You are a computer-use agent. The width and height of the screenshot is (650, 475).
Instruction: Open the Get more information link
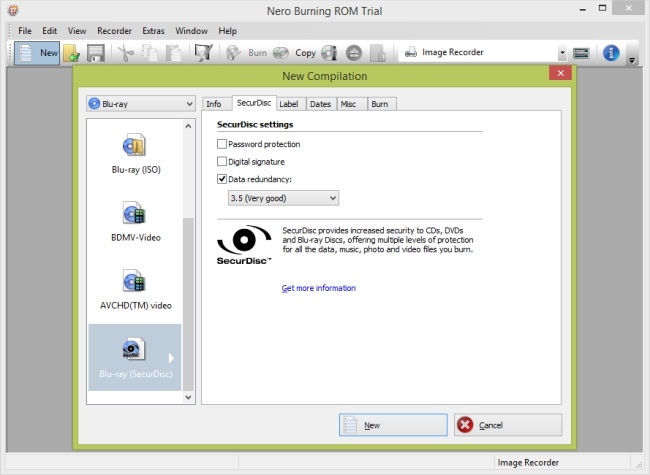(318, 288)
